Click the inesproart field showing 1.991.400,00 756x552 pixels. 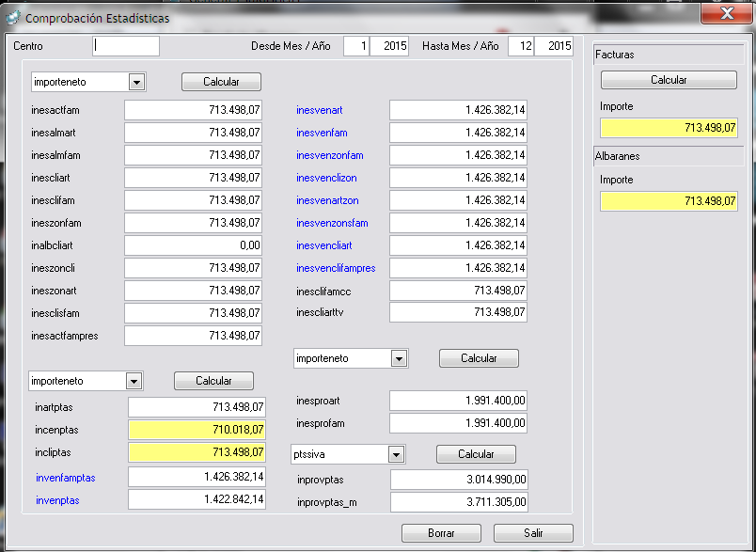[x=459, y=401]
